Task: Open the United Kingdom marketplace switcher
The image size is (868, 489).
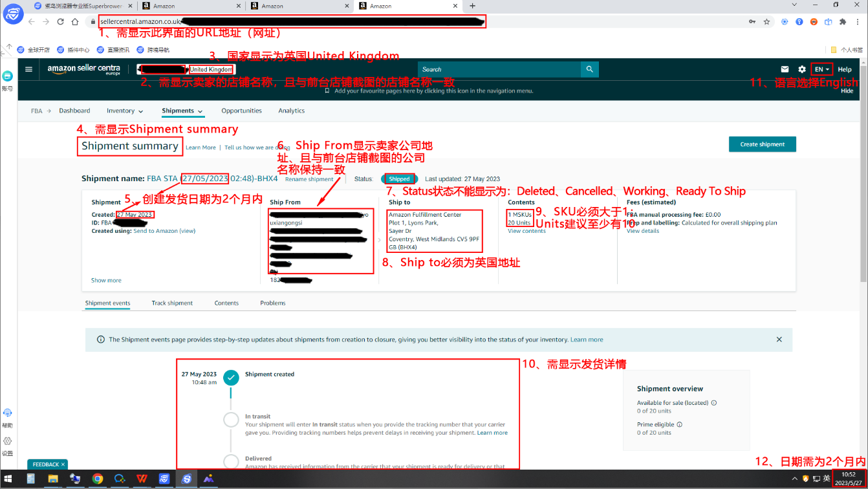Action: 212,69
